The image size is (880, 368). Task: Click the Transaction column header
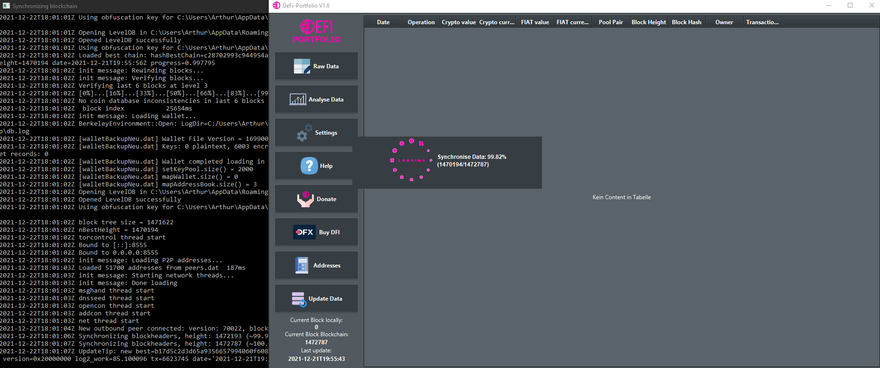click(762, 22)
